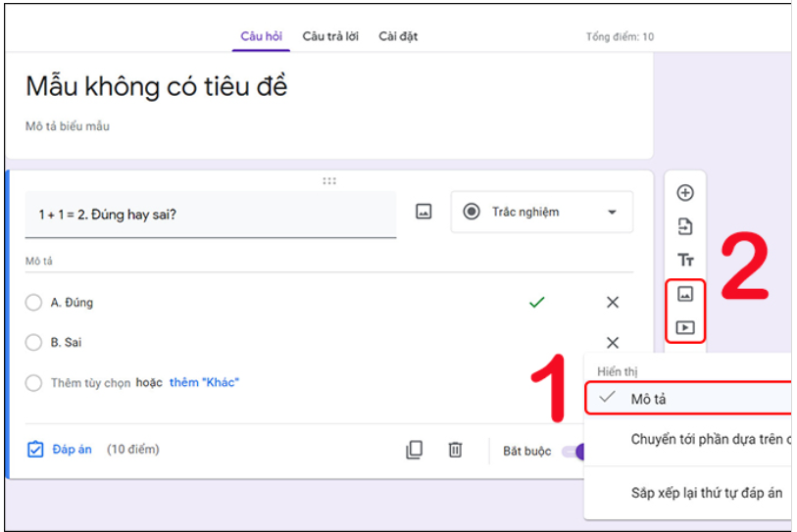Open Trắc nghiệm question type dropdown
797x532 pixels.
click(542, 212)
